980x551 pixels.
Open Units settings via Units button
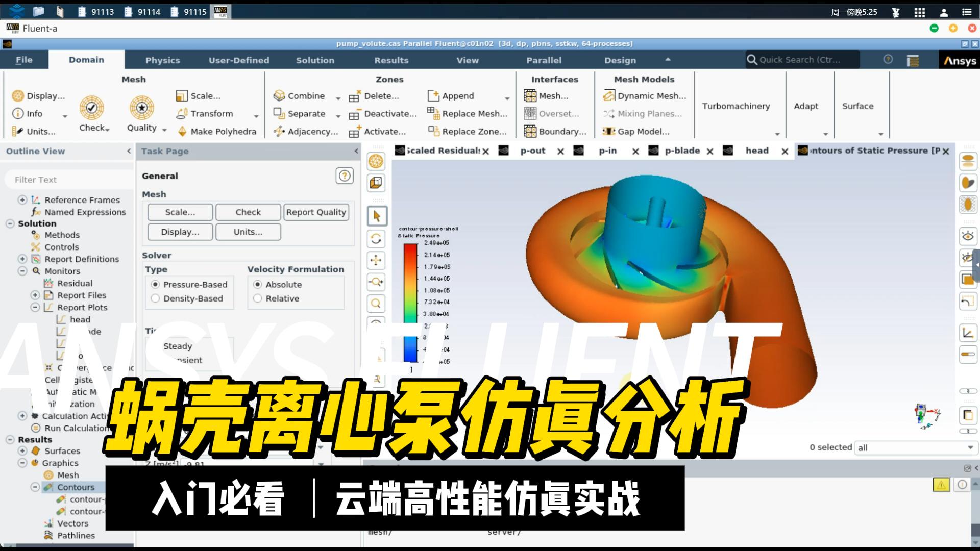point(248,232)
